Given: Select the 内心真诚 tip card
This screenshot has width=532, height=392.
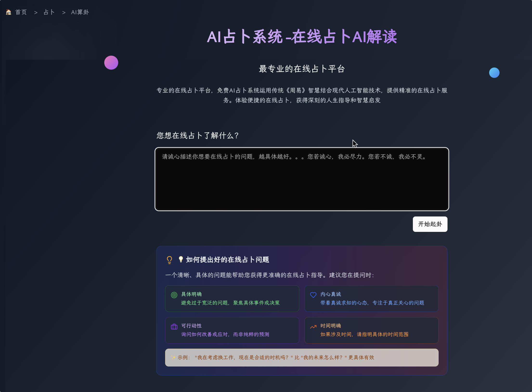Looking at the screenshot, I should click(371, 299).
